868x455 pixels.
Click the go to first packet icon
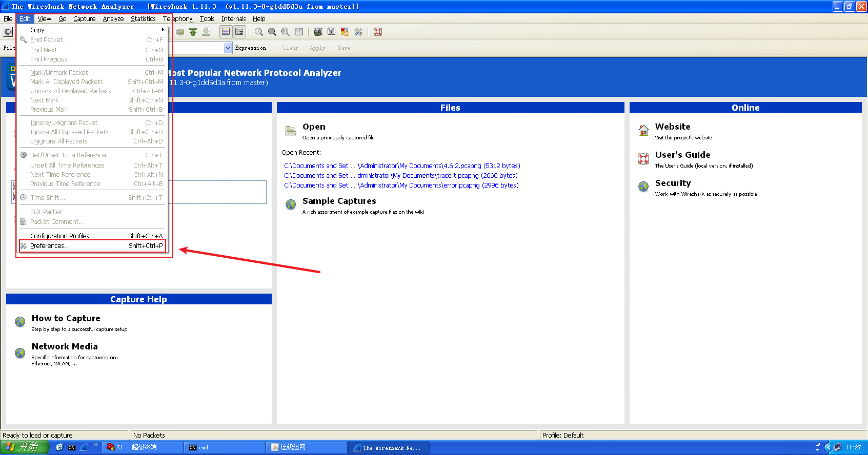click(193, 32)
